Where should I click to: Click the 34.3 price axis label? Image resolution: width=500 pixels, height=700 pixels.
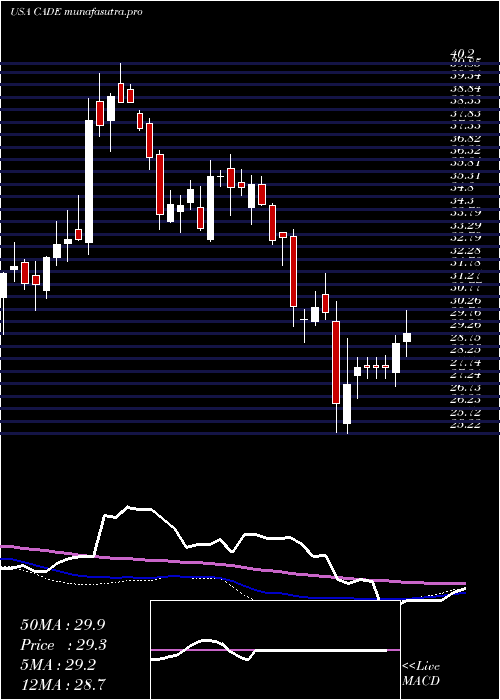point(462,201)
